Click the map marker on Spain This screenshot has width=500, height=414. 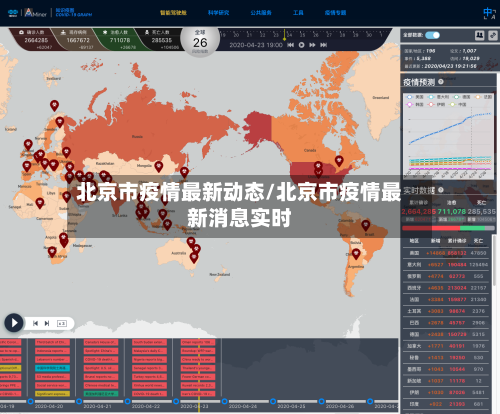click(x=27, y=166)
